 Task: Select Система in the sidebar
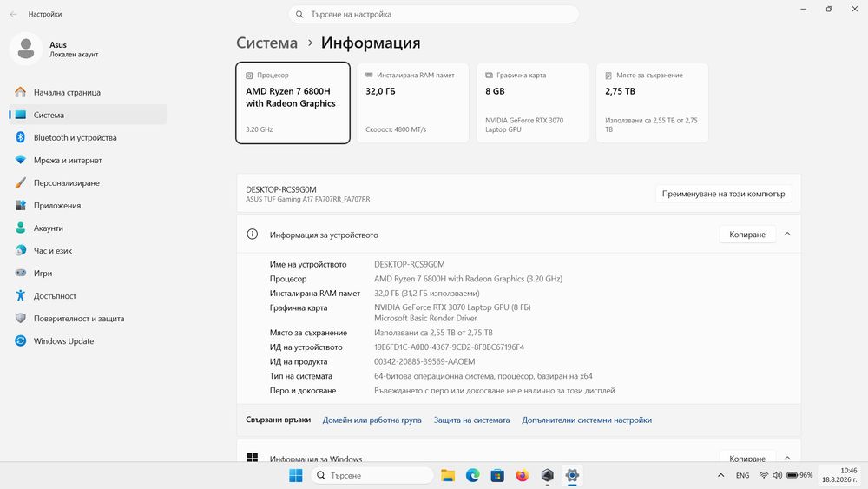click(x=88, y=116)
